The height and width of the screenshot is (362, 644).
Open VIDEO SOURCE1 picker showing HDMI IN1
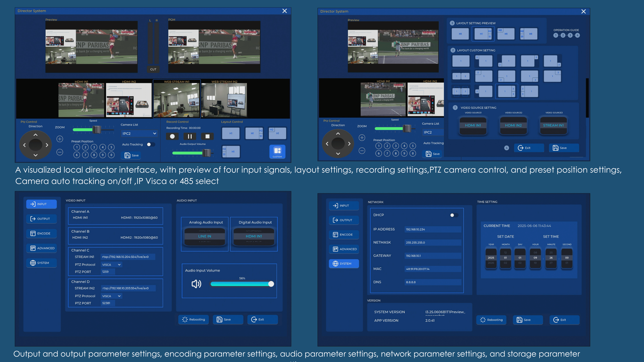pyautogui.click(x=473, y=126)
